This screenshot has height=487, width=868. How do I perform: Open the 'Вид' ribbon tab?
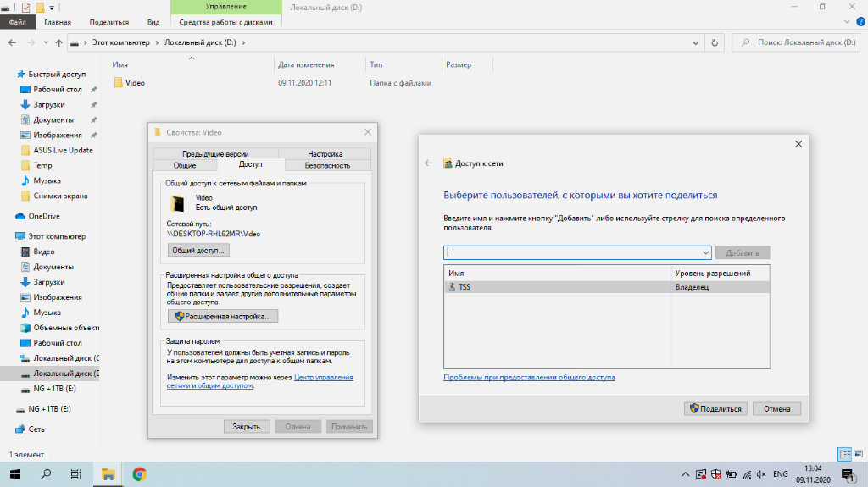(153, 22)
